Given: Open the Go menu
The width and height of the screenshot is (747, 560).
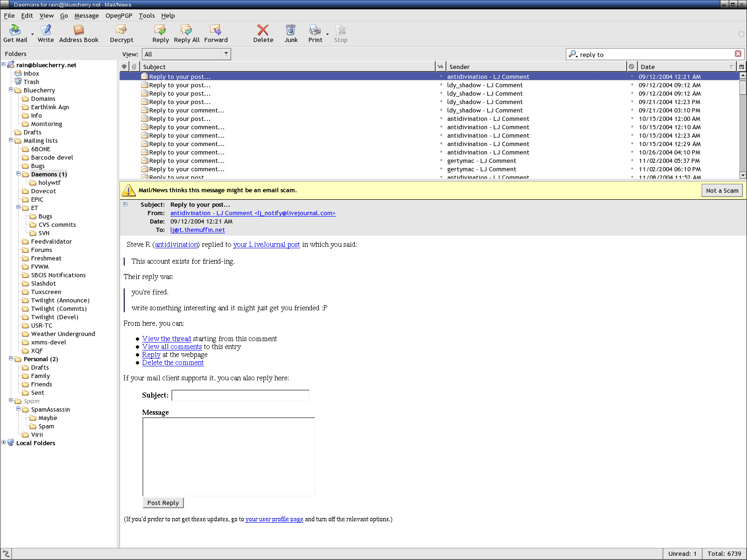Looking at the screenshot, I should (64, 15).
